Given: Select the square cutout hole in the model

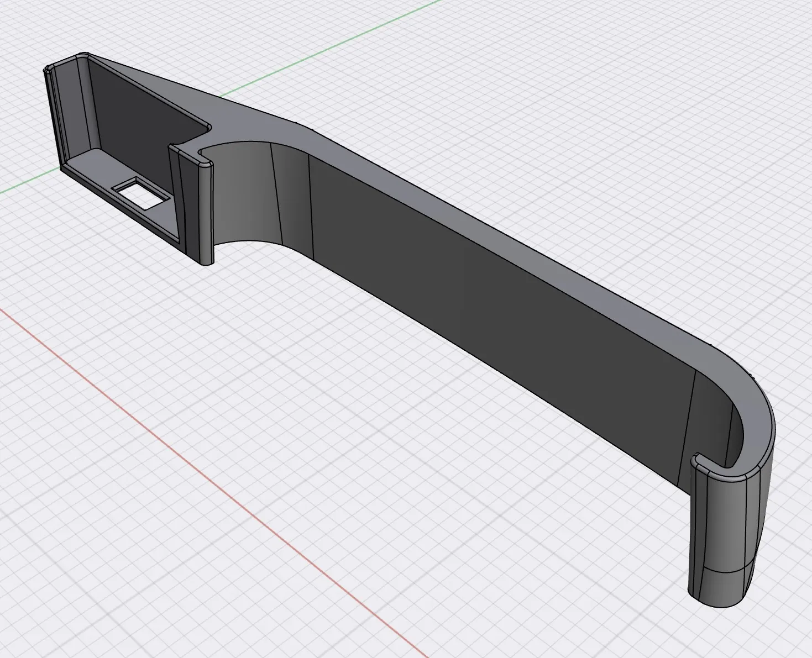Looking at the screenshot, I should [x=141, y=195].
